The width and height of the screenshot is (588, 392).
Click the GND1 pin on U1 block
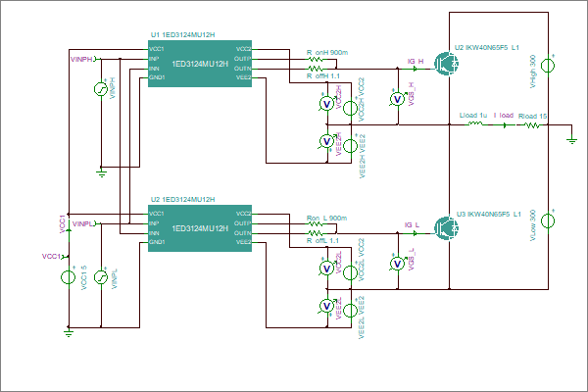point(157,77)
